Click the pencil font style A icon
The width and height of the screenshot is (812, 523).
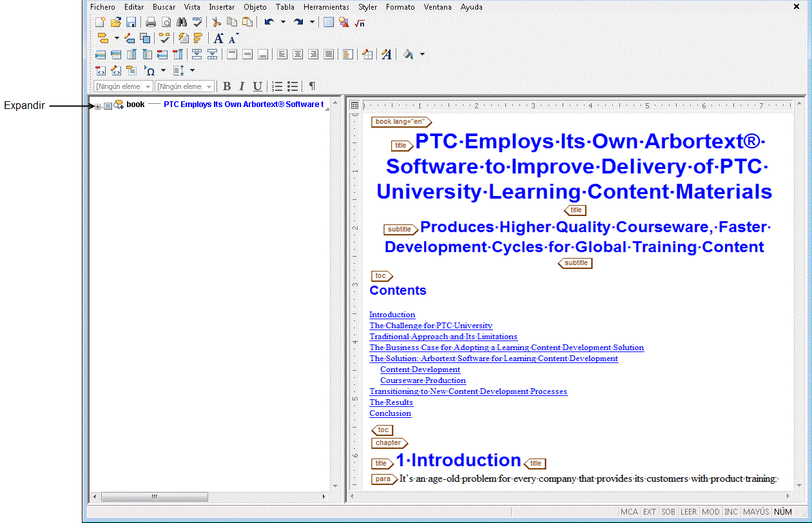click(386, 54)
